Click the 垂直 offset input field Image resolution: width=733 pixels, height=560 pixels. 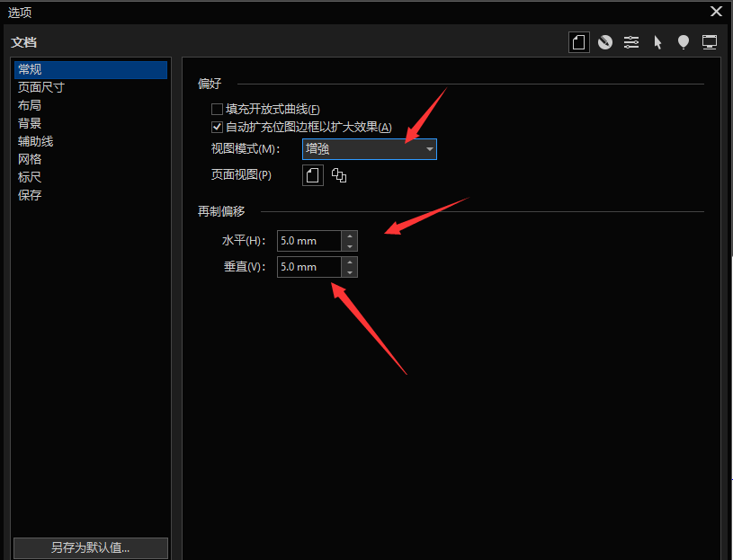click(x=309, y=267)
